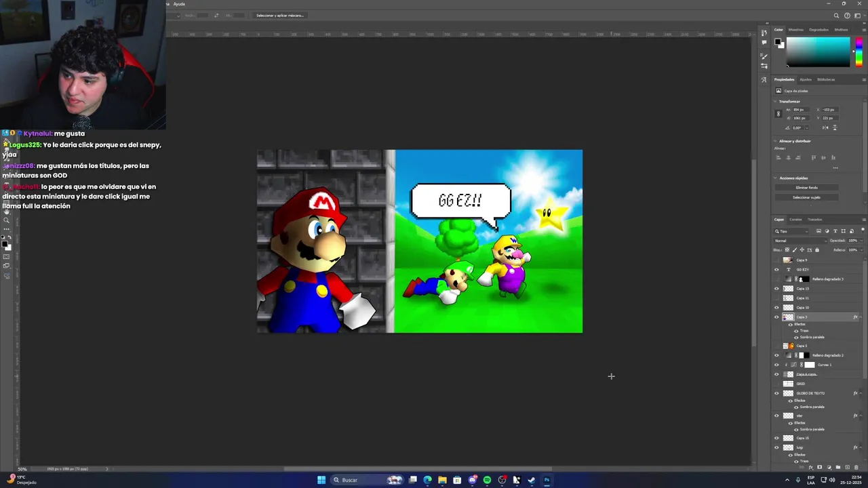The height and width of the screenshot is (488, 868).
Task: Switch to the Degradados tab
Action: pyautogui.click(x=818, y=30)
